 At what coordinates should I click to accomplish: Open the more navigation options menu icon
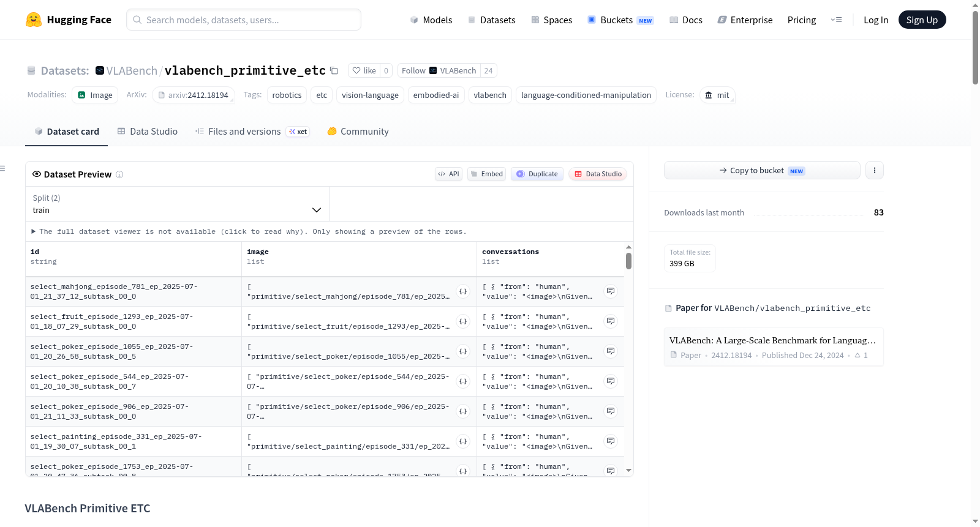point(836,20)
